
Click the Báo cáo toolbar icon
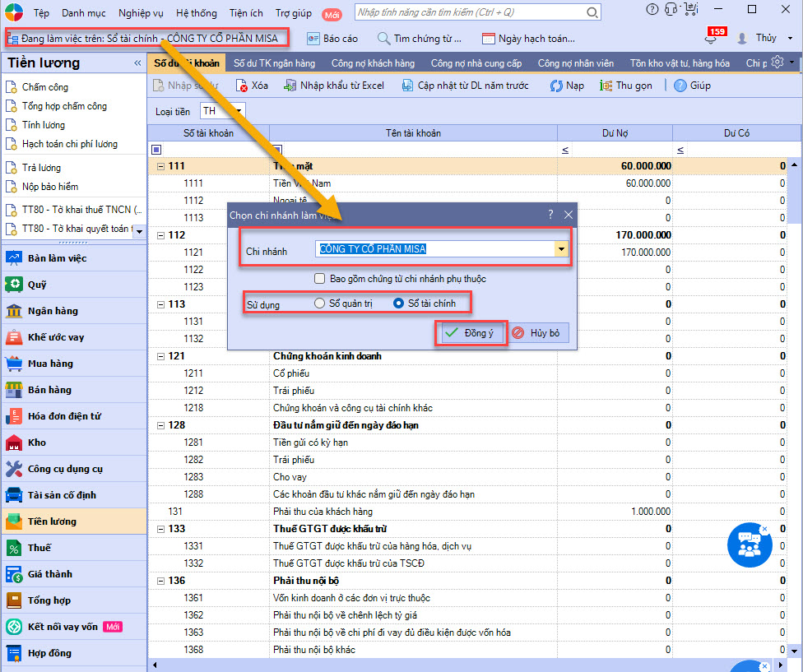click(313, 39)
